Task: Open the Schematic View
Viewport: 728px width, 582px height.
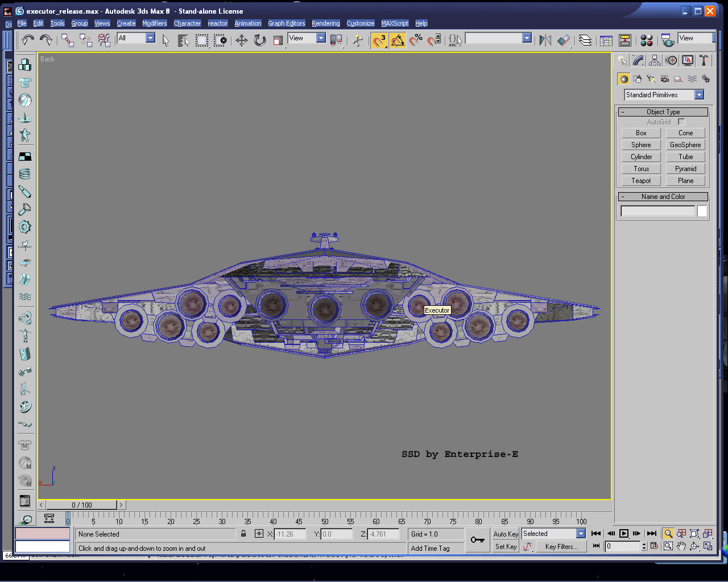Action: pyautogui.click(x=625, y=40)
